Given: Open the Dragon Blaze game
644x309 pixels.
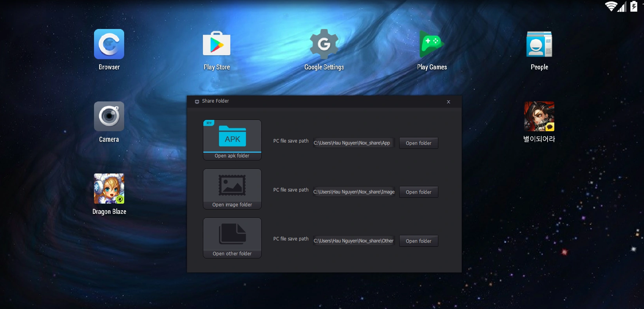Looking at the screenshot, I should [x=109, y=188].
